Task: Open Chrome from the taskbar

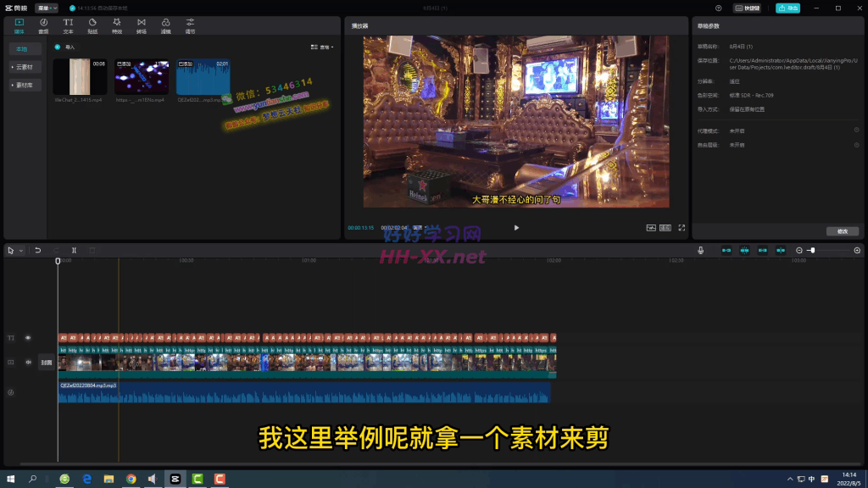Action: [x=131, y=479]
